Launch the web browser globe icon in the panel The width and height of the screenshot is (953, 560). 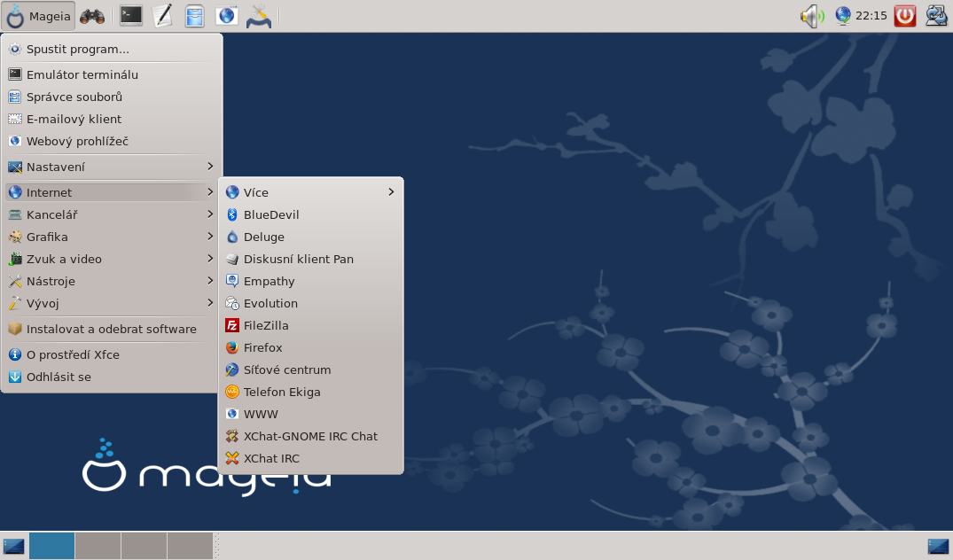coord(227,16)
